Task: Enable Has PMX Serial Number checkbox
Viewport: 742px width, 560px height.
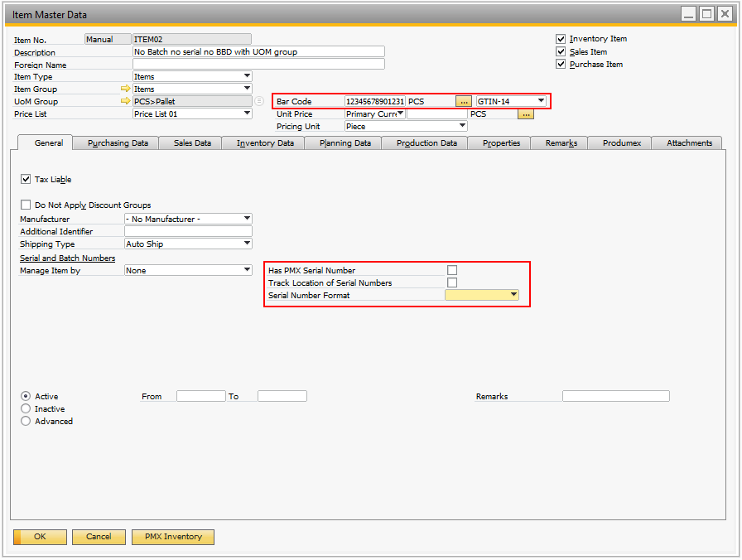Action: click(452, 270)
